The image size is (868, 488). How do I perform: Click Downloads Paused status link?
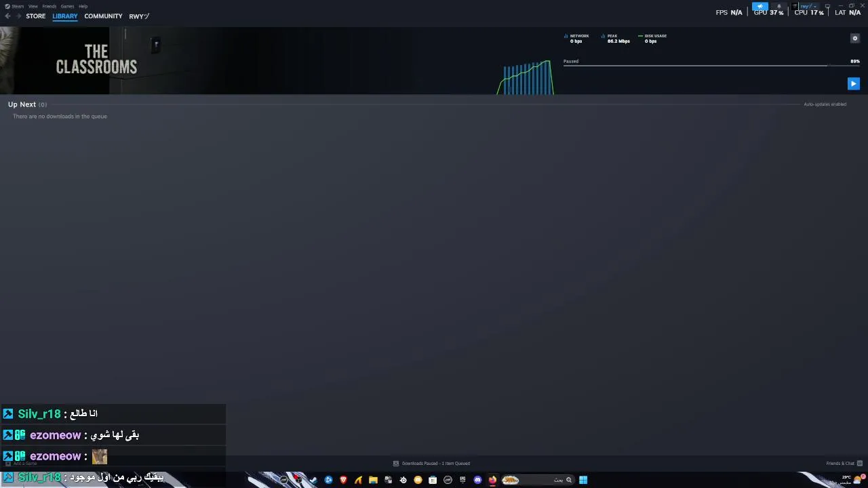pos(431,464)
